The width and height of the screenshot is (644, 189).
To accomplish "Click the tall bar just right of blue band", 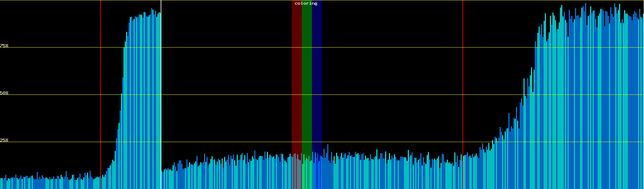I will tap(328, 167).
